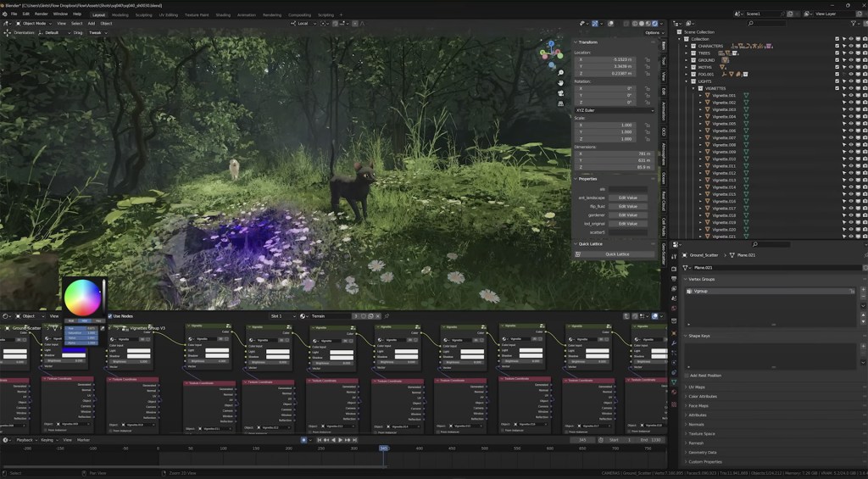868x479 pixels.
Task: Open the Output properties tab icon
Action: click(674, 279)
